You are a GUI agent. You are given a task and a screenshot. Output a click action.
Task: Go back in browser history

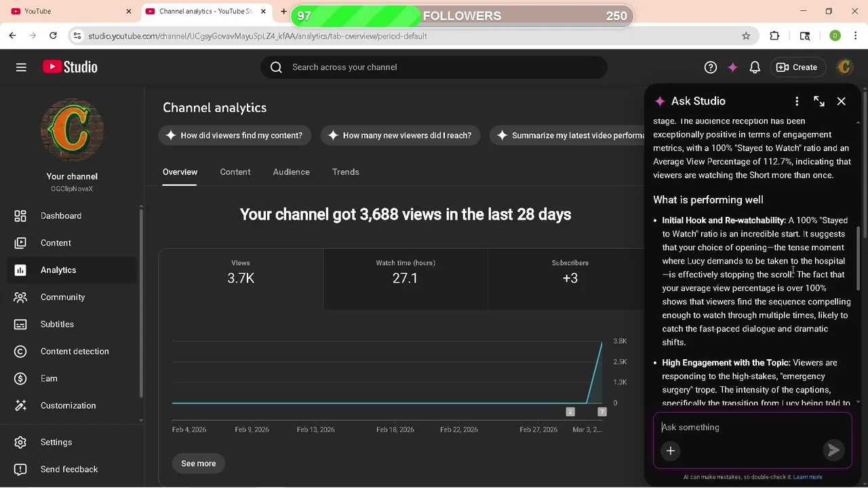pyautogui.click(x=13, y=36)
